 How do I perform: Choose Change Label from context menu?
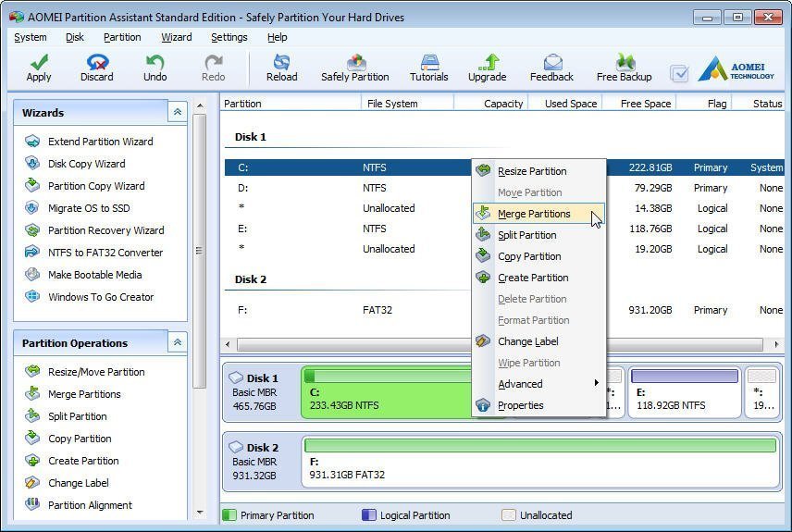(x=538, y=341)
